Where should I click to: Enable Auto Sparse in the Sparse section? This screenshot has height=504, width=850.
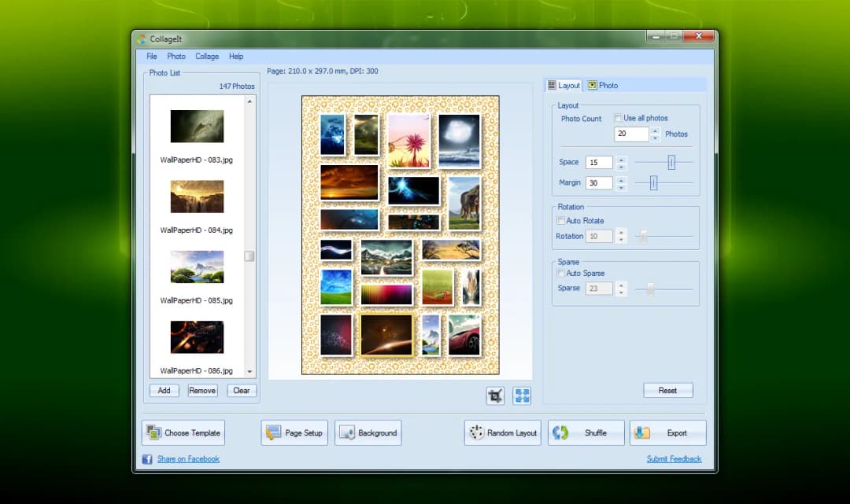tap(562, 273)
